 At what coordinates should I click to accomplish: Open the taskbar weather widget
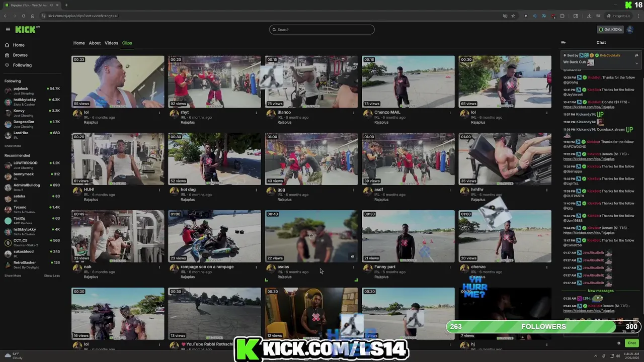14,356
